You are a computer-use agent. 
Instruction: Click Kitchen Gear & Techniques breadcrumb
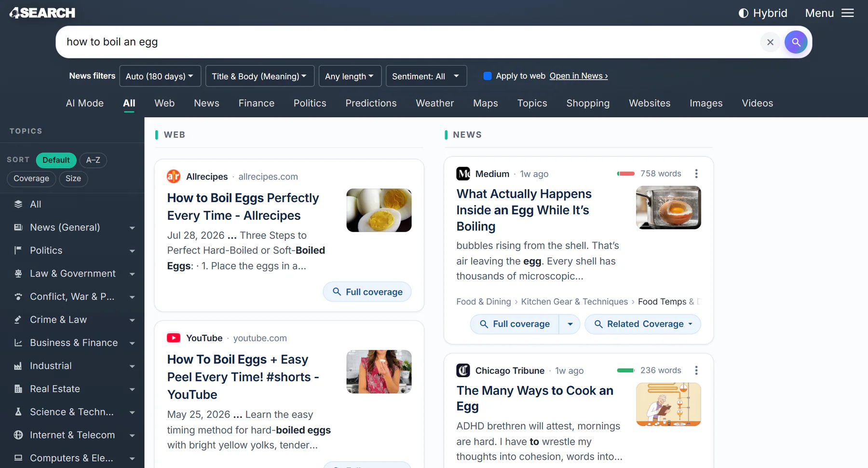[x=574, y=302]
